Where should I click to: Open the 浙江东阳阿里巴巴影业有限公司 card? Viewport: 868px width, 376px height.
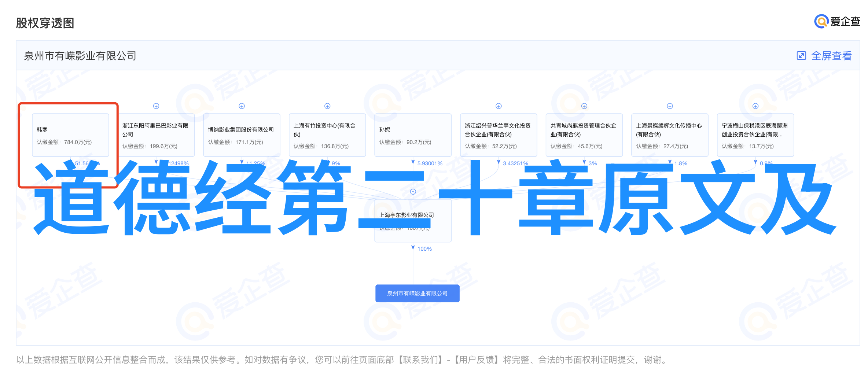coord(156,135)
